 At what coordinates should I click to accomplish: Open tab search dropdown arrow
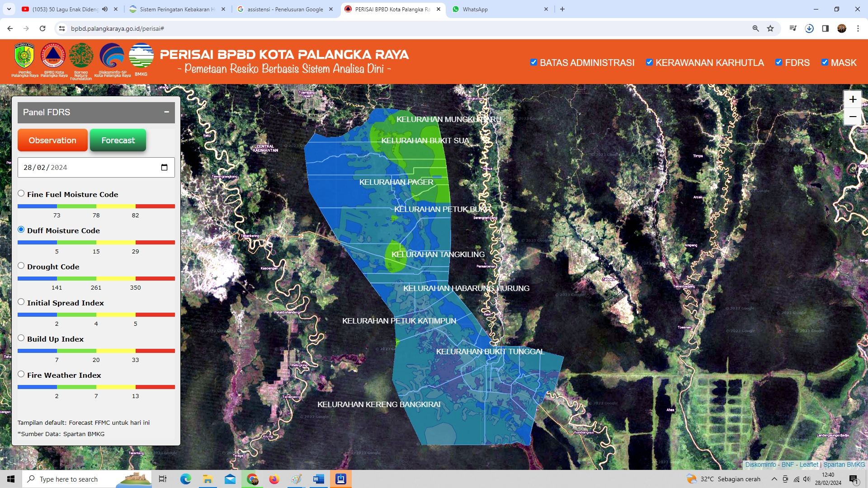tap(9, 9)
